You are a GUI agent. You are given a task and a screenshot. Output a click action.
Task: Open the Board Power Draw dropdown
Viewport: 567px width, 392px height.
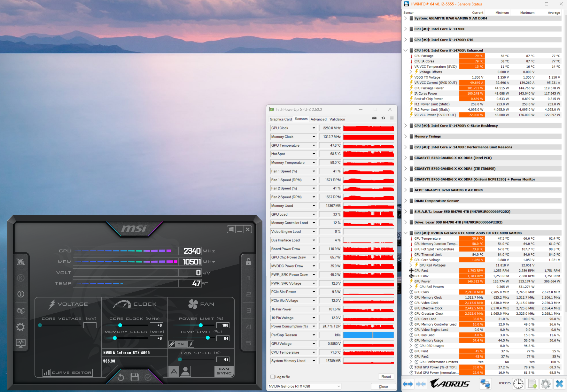click(x=314, y=249)
